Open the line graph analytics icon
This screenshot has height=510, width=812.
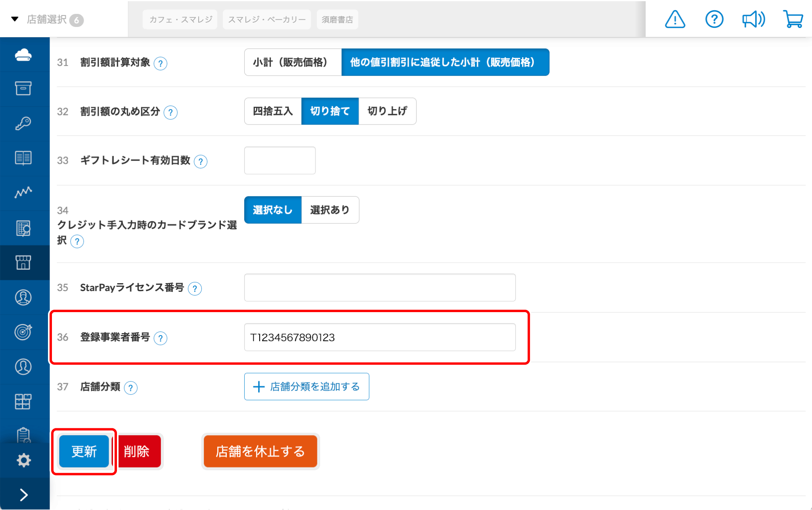[23, 192]
